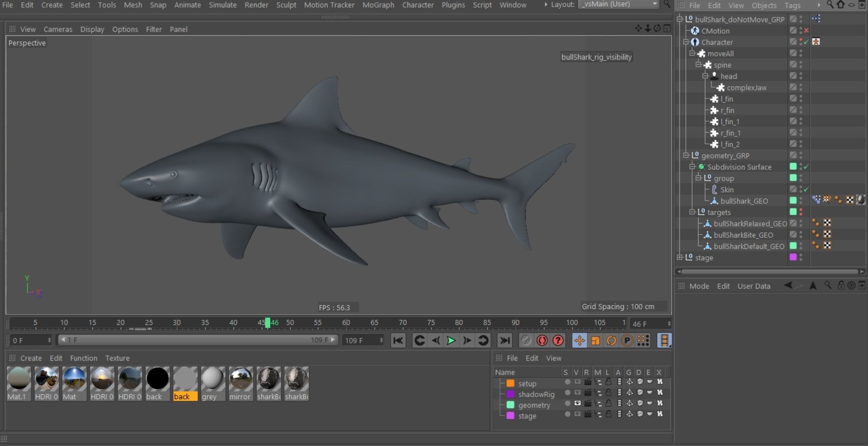868x446 pixels.
Task: Toggle the Skin enable checkmark
Action: pos(806,190)
